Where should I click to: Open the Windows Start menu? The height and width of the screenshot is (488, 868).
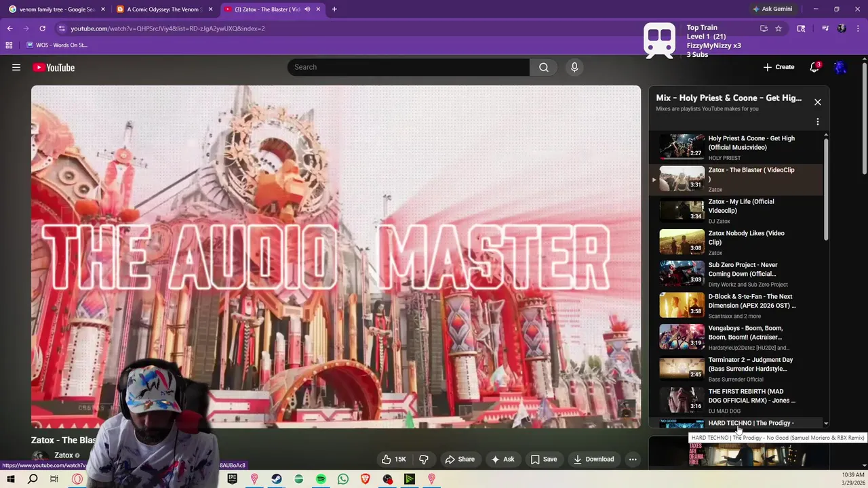[x=11, y=479]
